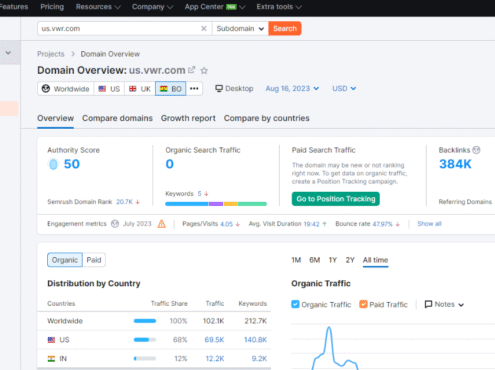The image size is (495, 370).
Task: Click the Bolivia flag icon
Action: (164, 89)
